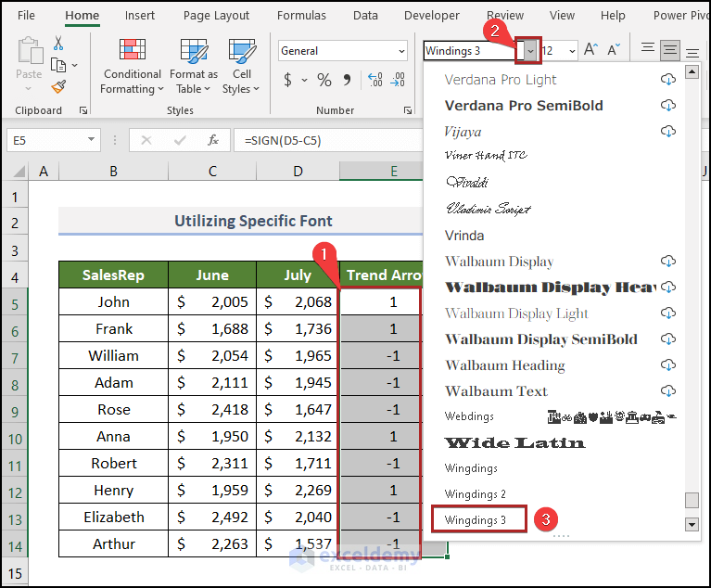Click the font name input box

click(470, 51)
